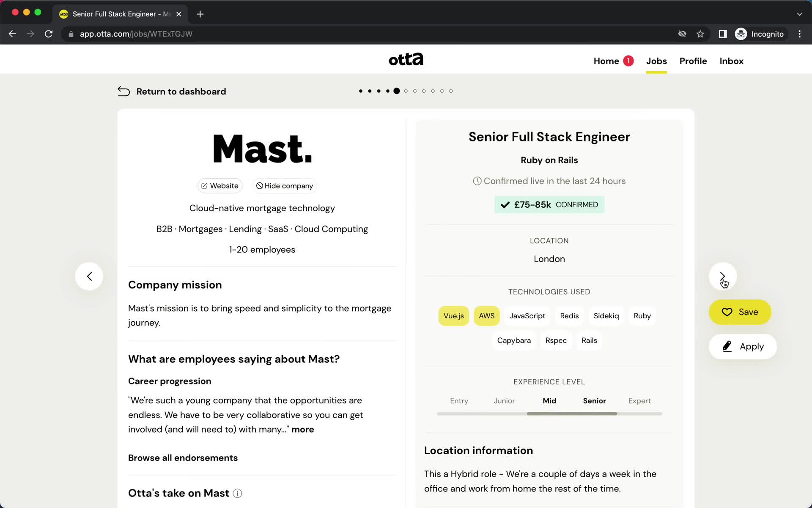812x508 pixels.
Task: Go to the next job with the right arrow
Action: [722, 276]
